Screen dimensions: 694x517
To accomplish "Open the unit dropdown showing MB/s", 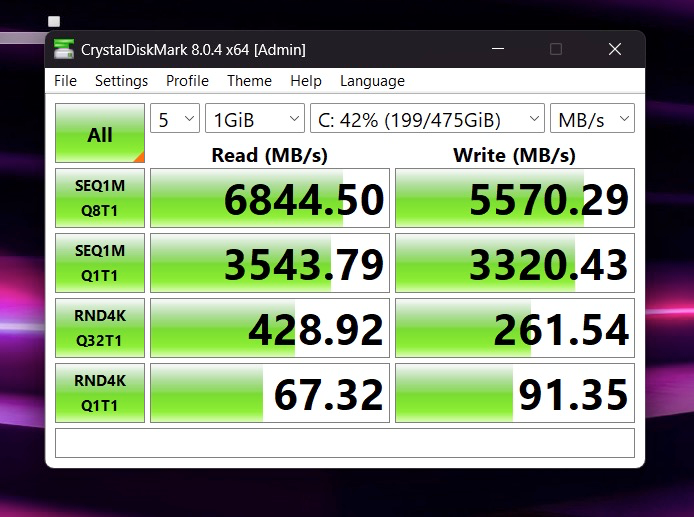I will [x=592, y=118].
